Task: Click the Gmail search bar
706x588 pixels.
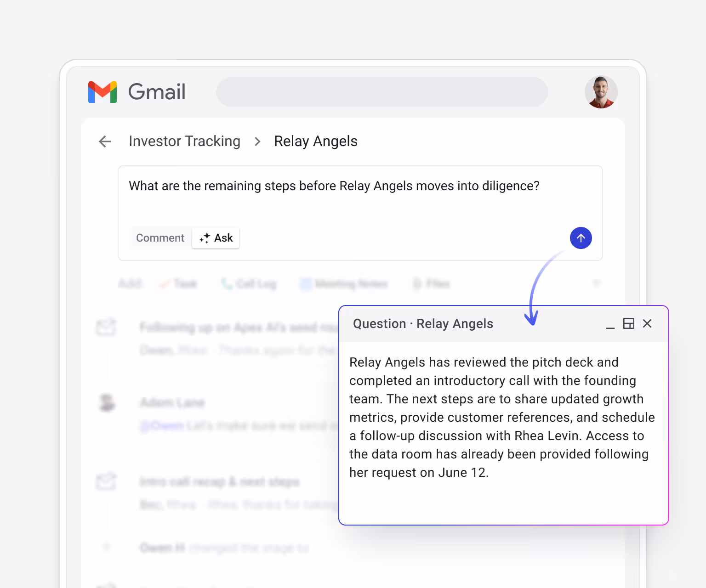Action: (382, 92)
